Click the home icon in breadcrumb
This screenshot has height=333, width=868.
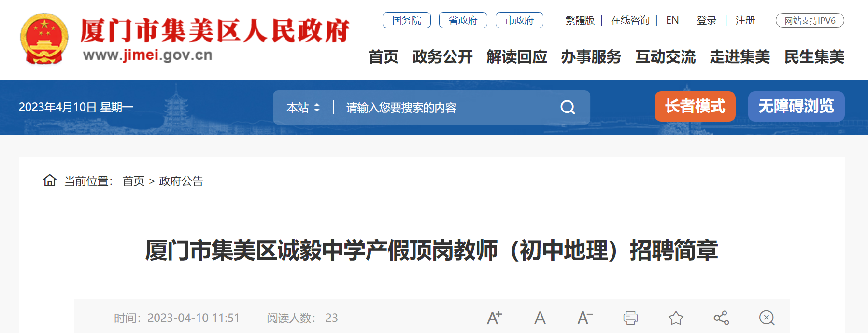pyautogui.click(x=50, y=180)
